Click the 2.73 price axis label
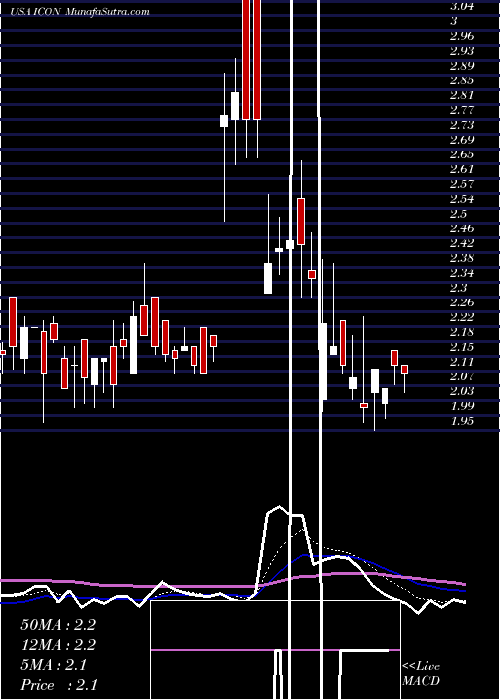Image resolution: width=500 pixels, height=700 pixels. click(x=462, y=125)
